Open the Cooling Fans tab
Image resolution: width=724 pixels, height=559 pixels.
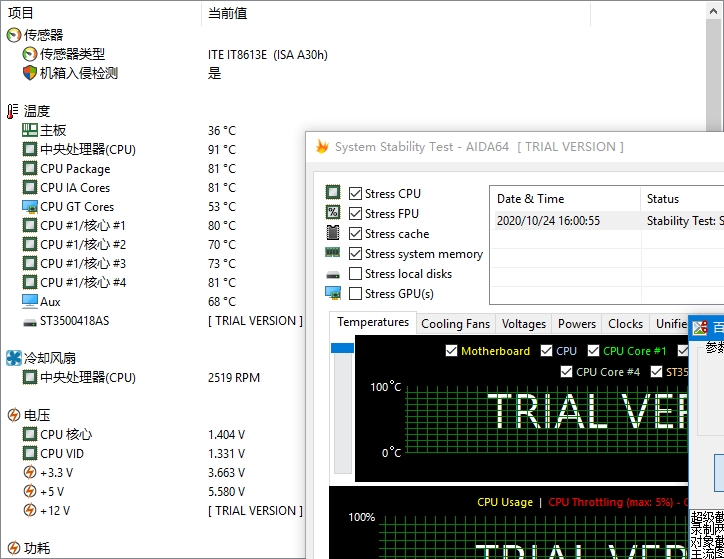pos(456,324)
